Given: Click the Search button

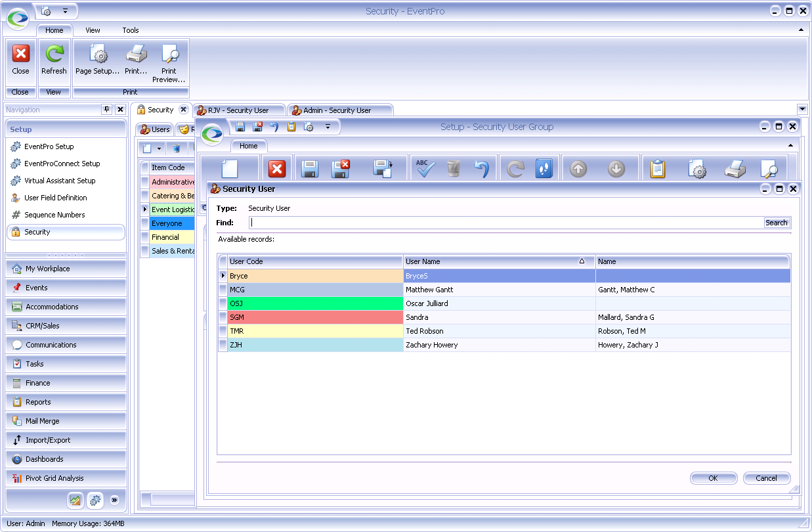Looking at the screenshot, I should tap(777, 223).
